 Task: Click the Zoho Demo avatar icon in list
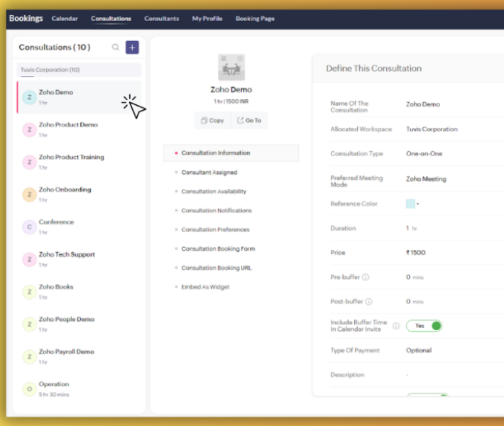(29, 97)
